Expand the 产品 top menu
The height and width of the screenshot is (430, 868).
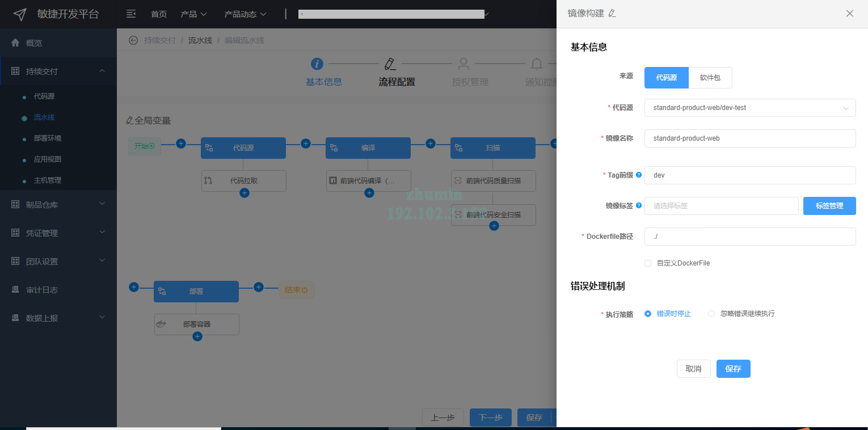(x=194, y=14)
